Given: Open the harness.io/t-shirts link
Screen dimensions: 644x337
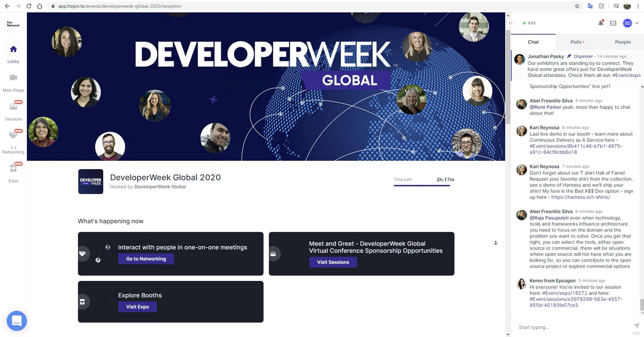Looking at the screenshot, I should pos(580,197).
